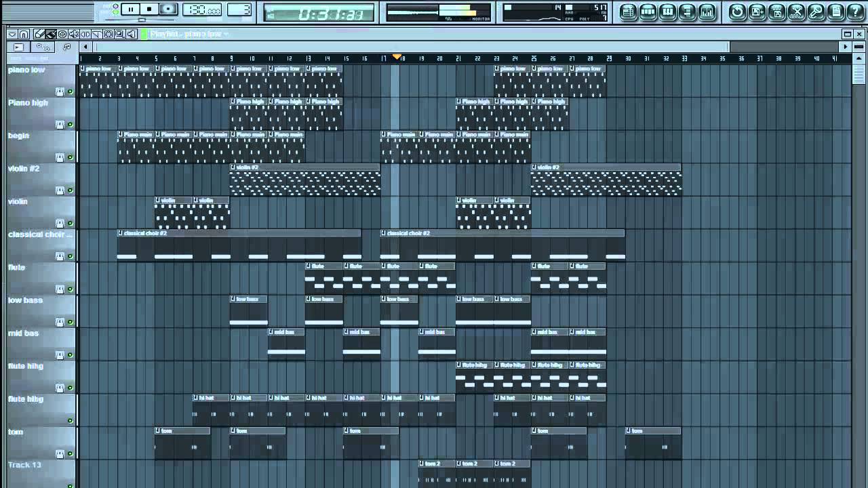Click the right scroll arrow of timeline
The image size is (868, 488).
point(845,47)
